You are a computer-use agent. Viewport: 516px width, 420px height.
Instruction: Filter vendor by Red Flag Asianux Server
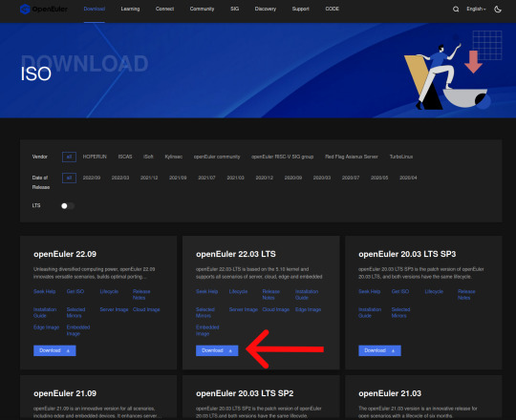click(x=352, y=157)
